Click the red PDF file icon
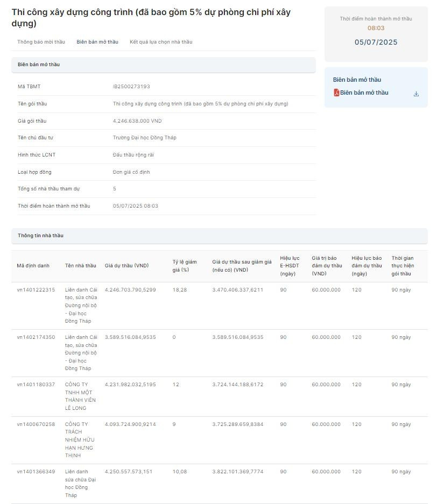 336,93
